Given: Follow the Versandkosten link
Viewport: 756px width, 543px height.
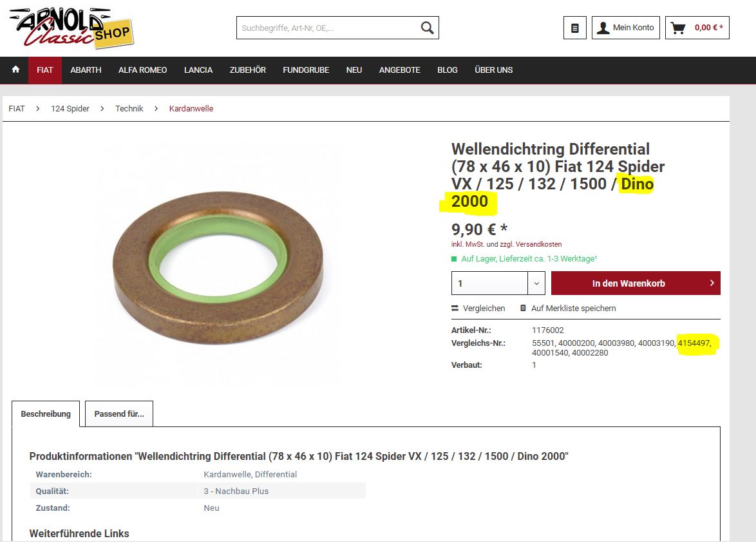Looking at the screenshot, I should 538,245.
